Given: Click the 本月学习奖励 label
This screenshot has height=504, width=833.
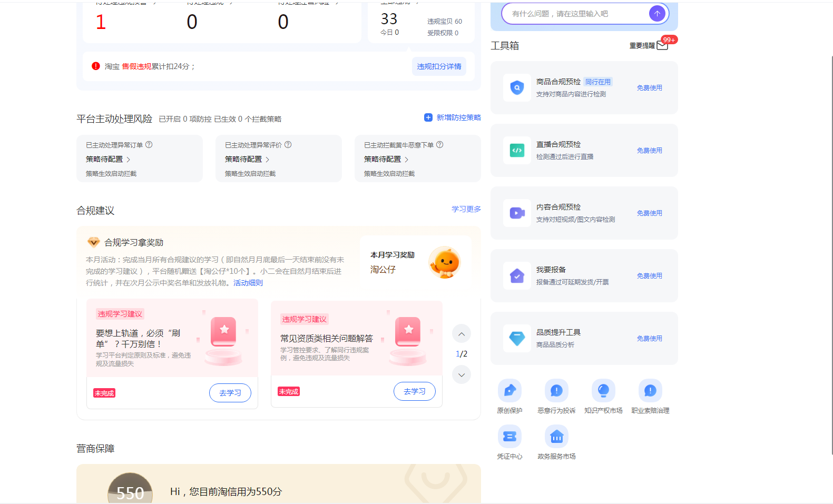Looking at the screenshot, I should [x=393, y=255].
